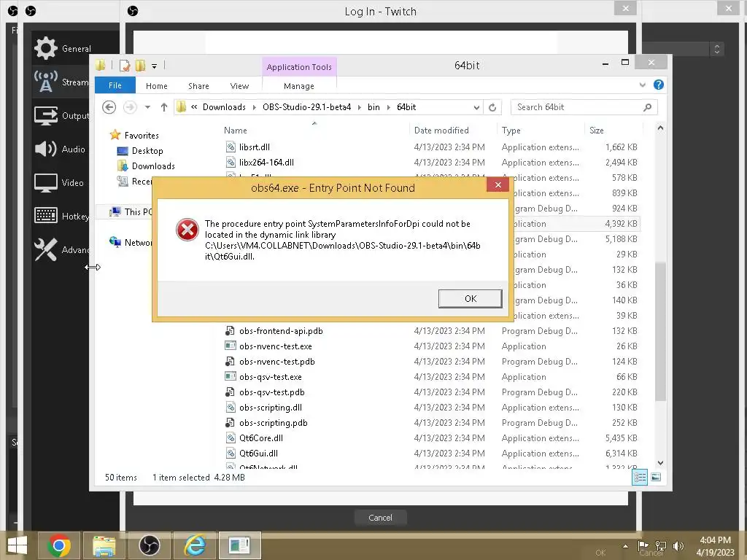Sort files by Type column header
This screenshot has height=560, width=747.
(x=511, y=130)
